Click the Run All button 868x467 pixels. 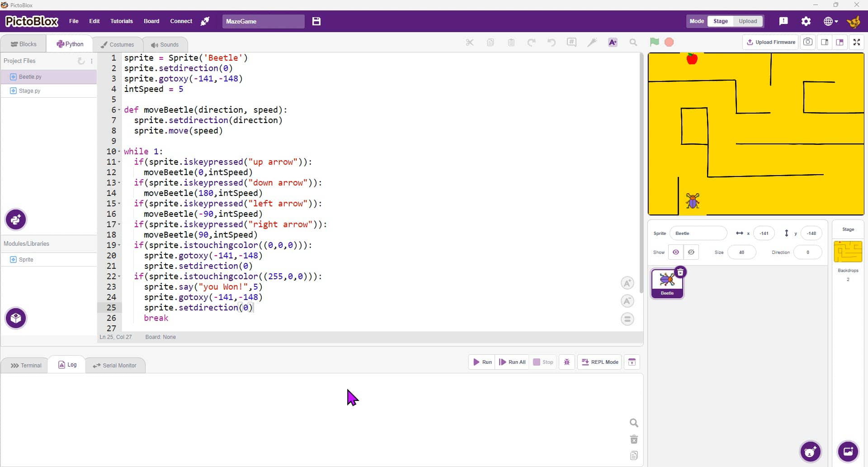(x=512, y=362)
